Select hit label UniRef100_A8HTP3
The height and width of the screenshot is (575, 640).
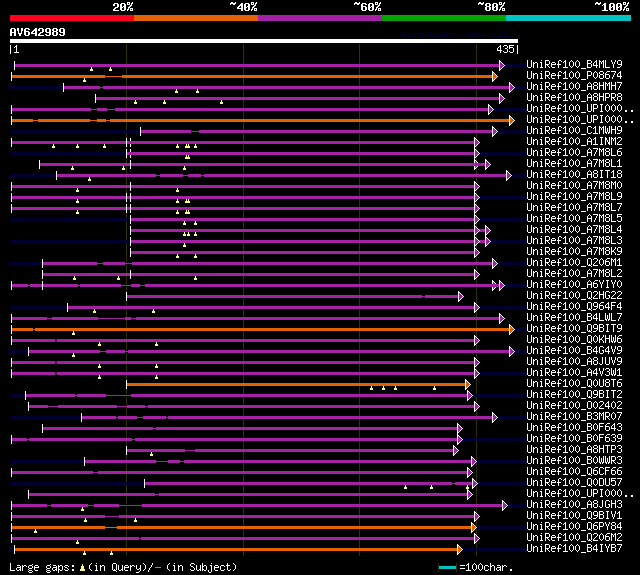coord(574,450)
